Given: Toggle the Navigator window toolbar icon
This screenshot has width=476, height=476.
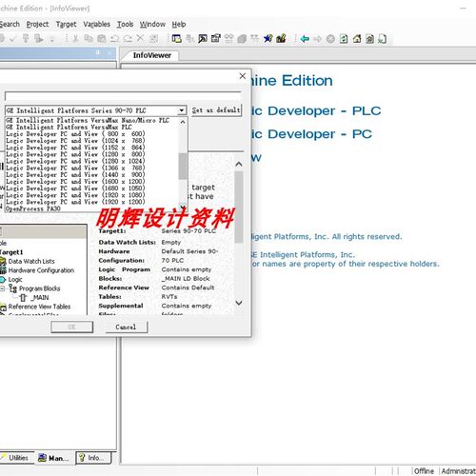Looking at the screenshot, I should pos(176,39).
